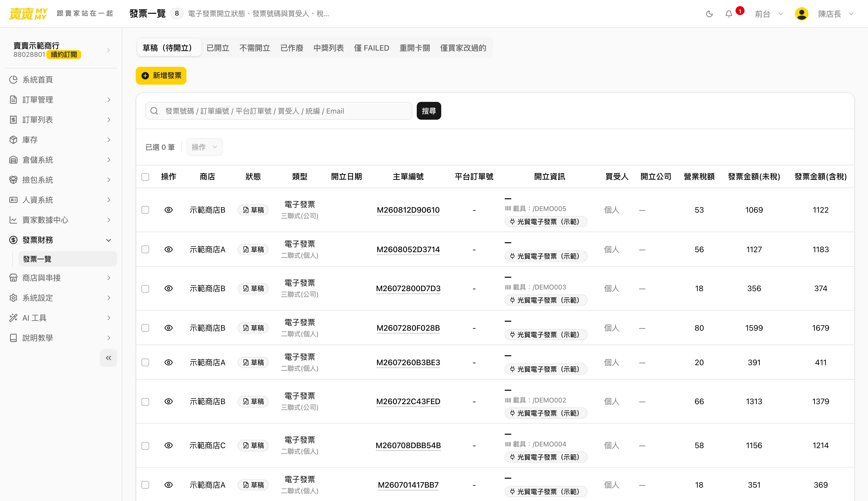Click the 倉儲系統 warehouse icon

tap(13, 160)
